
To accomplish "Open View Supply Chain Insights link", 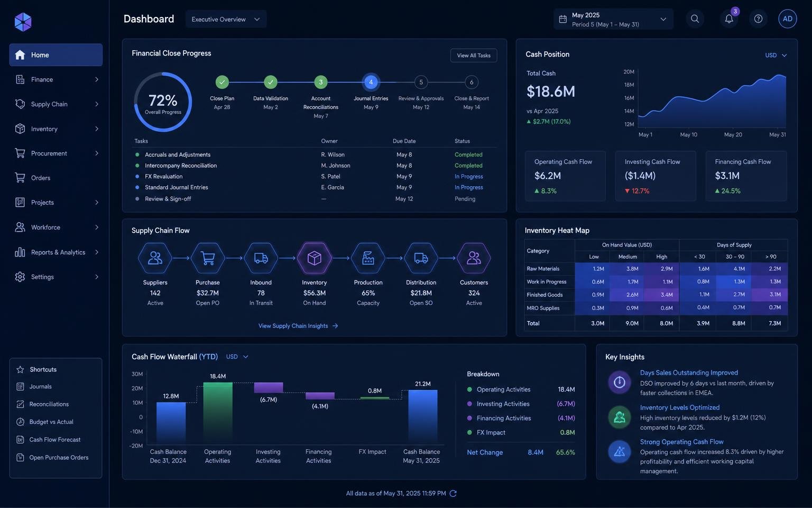I will point(298,326).
